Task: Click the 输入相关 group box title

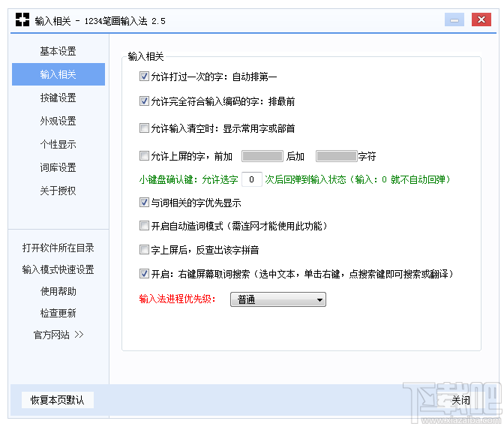Action: (146, 56)
